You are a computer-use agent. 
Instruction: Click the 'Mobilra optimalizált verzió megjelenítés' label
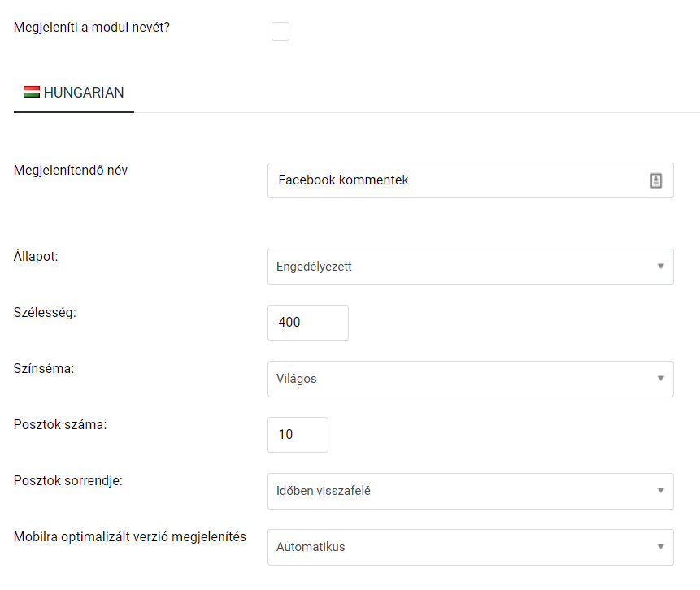pos(130,537)
